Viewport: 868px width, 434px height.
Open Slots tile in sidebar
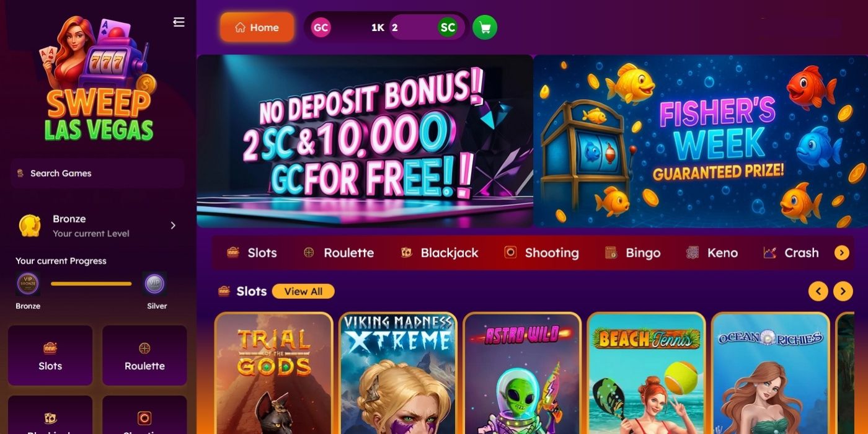point(50,355)
